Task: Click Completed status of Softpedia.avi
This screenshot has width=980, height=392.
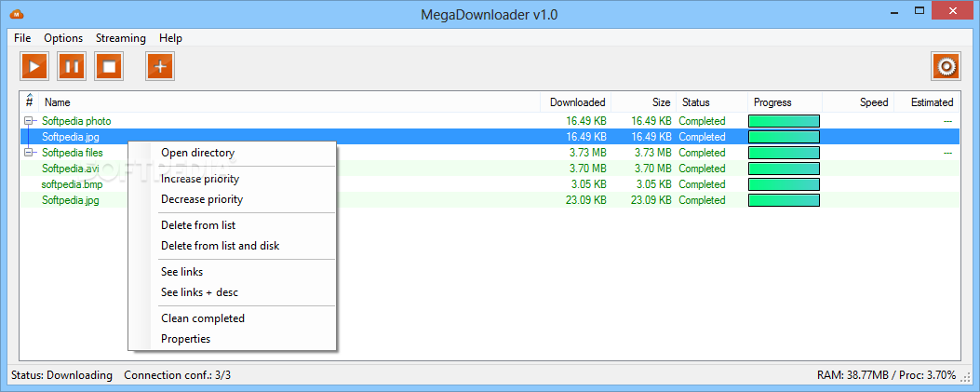Action: [x=702, y=169]
